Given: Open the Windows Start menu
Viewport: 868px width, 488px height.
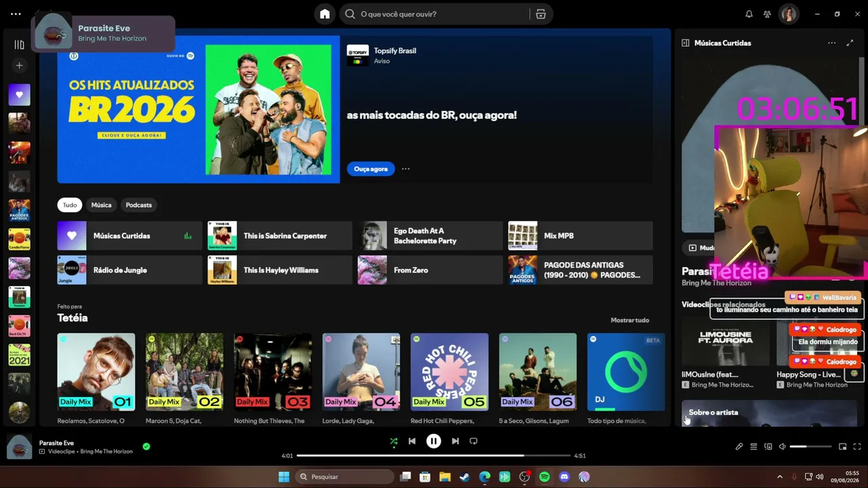Looking at the screenshot, I should (x=284, y=476).
